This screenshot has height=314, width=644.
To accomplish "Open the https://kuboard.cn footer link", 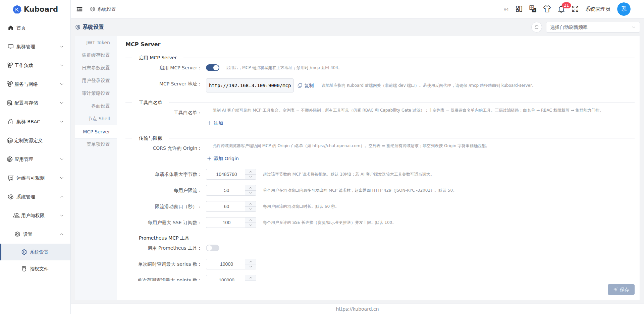I will pos(357,309).
